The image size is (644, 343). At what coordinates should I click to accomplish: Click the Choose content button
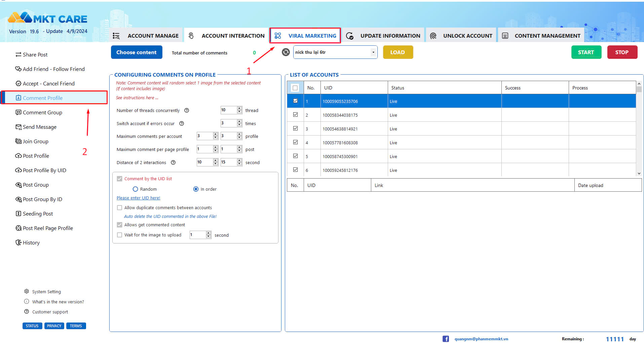137,52
